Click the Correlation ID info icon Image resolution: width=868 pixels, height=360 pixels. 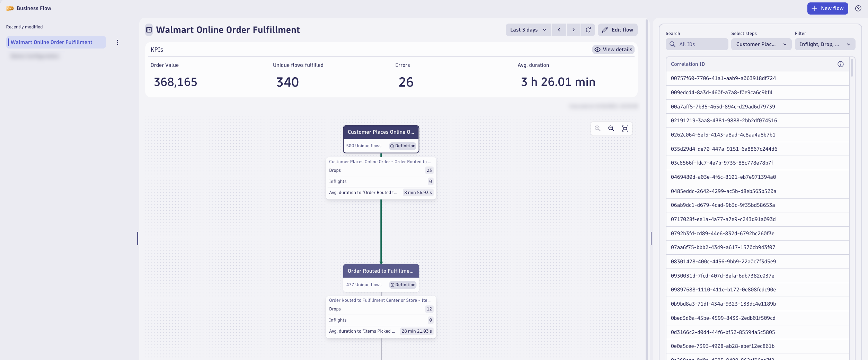[841, 64]
